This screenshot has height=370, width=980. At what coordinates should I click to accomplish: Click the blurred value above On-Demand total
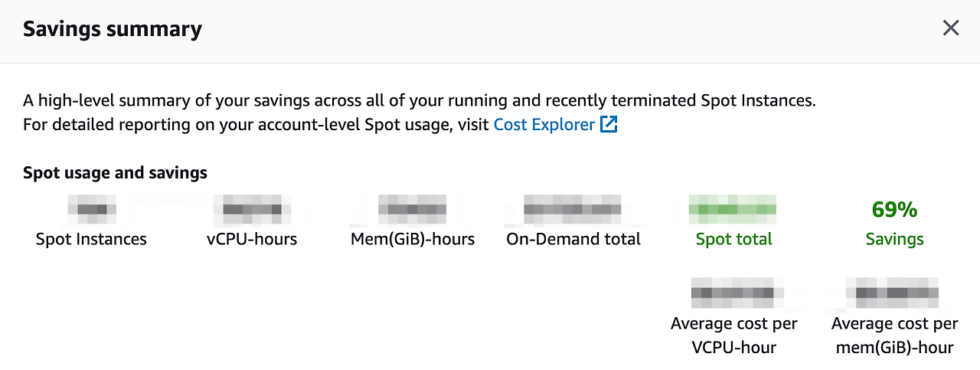(x=573, y=208)
